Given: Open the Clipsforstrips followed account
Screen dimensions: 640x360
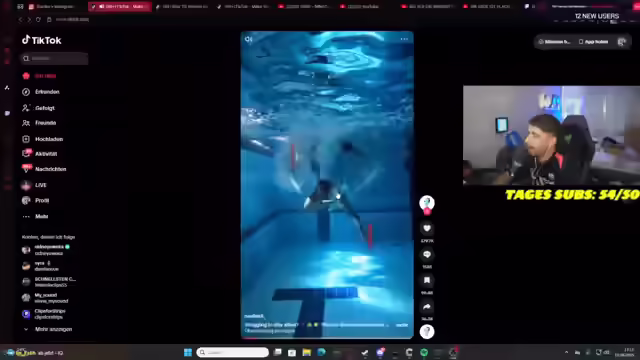Looking at the screenshot, I should [x=44, y=314].
